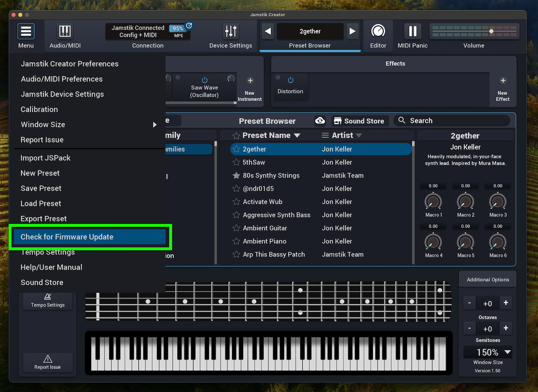Click the Macro 1 knob
The image size is (538, 392).
pos(433,201)
